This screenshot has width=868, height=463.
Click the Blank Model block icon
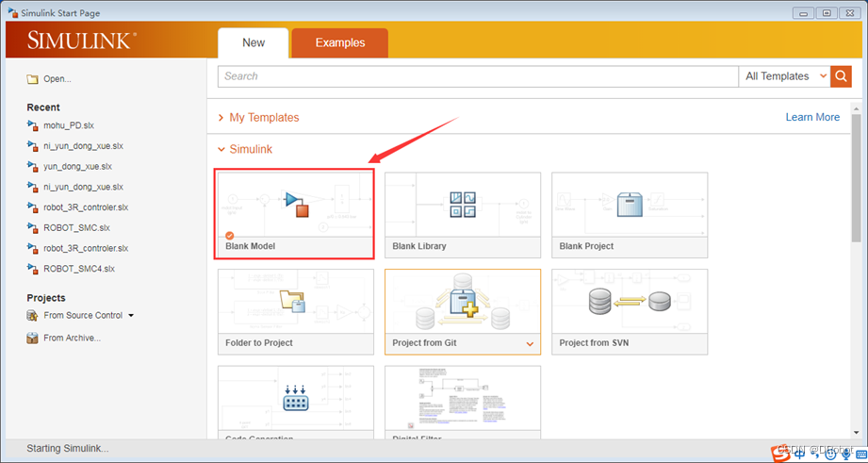296,204
